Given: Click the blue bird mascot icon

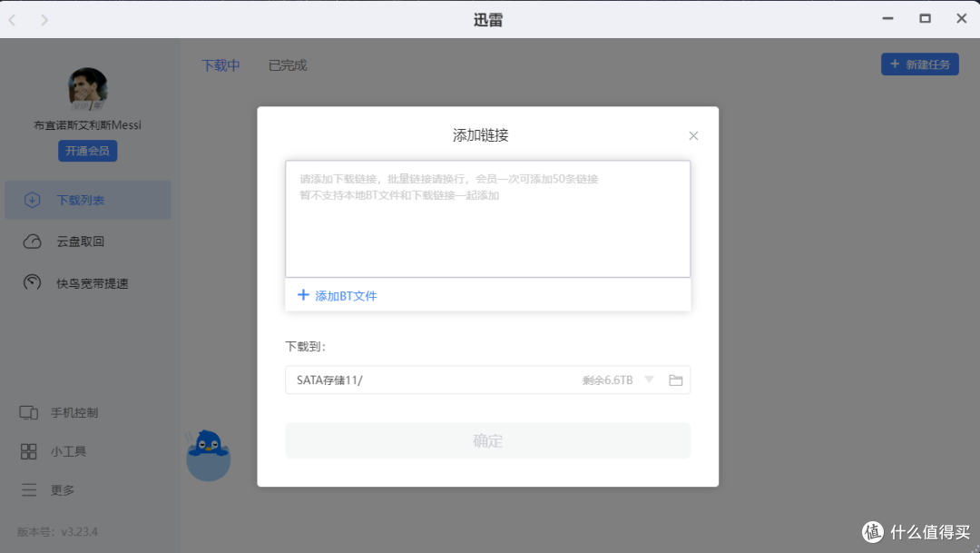Looking at the screenshot, I should pos(208,455).
